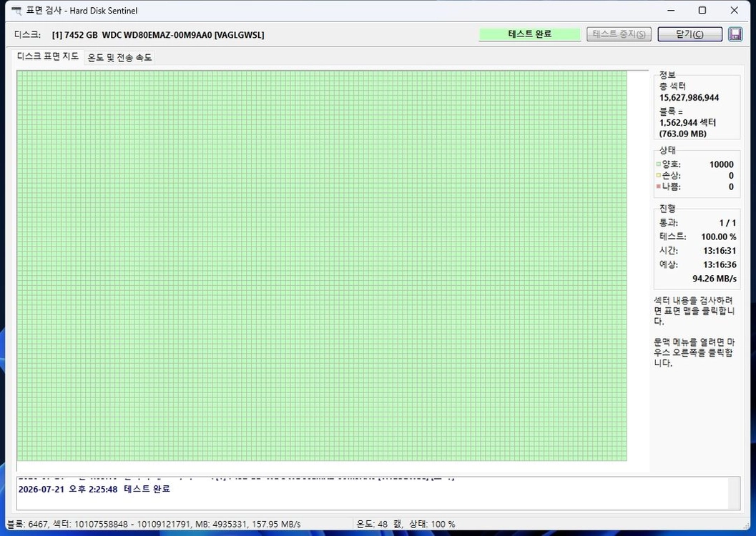
Task: Minimize the Hard Disk Sentinel window
Action: [x=671, y=11]
